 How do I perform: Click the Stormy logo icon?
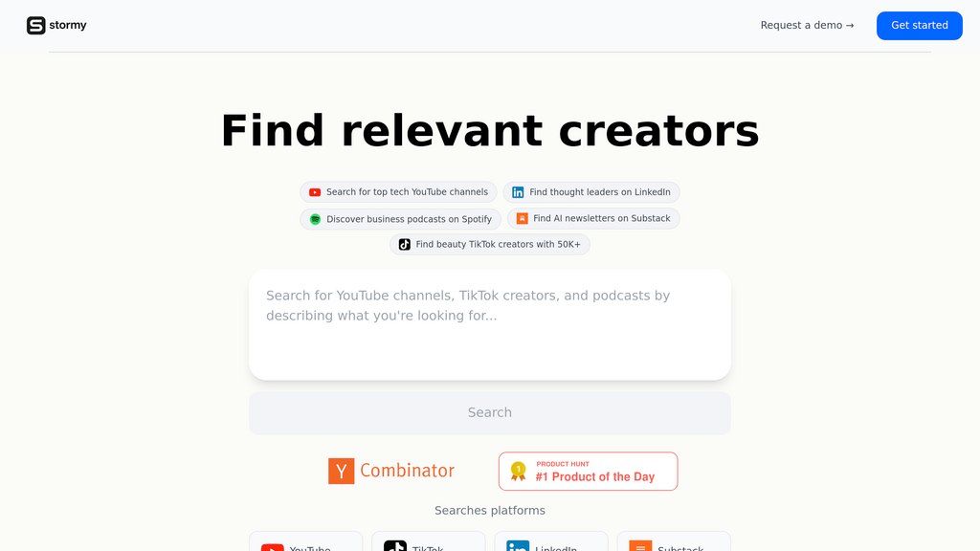click(x=35, y=25)
